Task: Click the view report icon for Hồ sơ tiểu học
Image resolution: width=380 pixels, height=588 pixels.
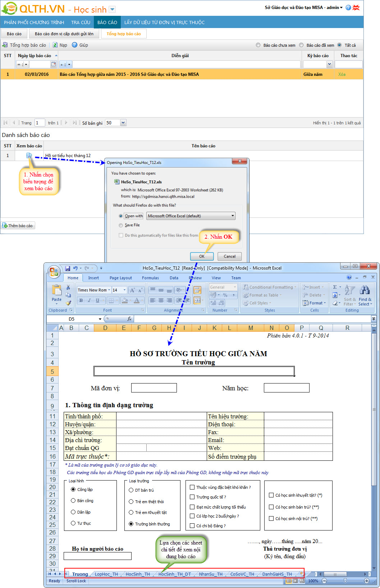Action: pos(29,156)
